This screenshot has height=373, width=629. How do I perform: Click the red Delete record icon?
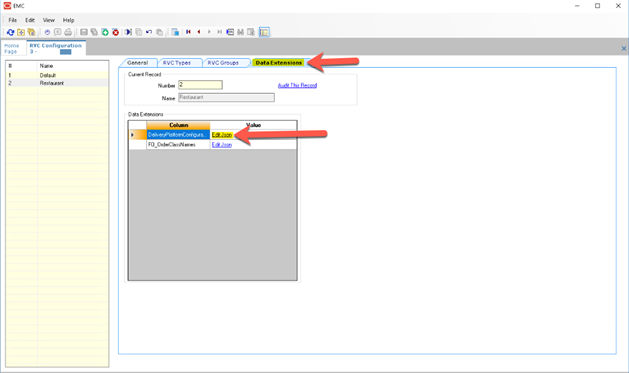pos(116,32)
